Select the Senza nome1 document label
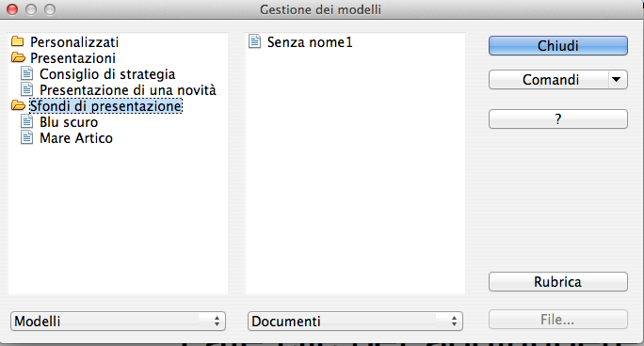 click(310, 42)
